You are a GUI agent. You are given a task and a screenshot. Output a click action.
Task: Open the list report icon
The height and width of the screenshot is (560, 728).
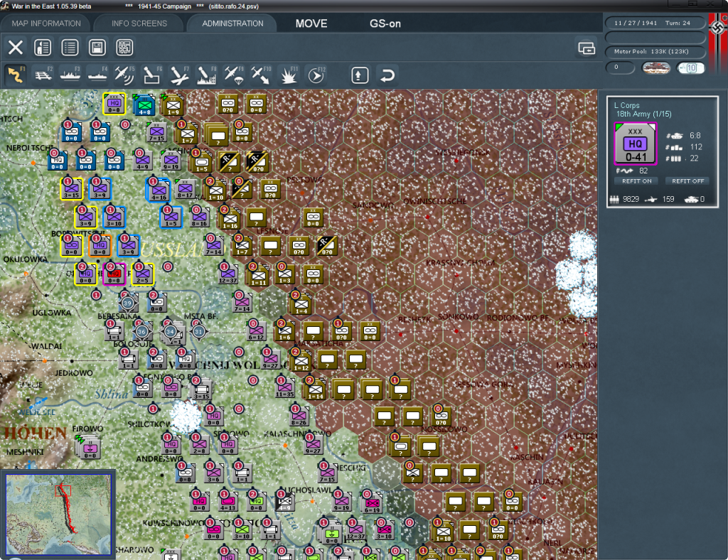point(70,48)
